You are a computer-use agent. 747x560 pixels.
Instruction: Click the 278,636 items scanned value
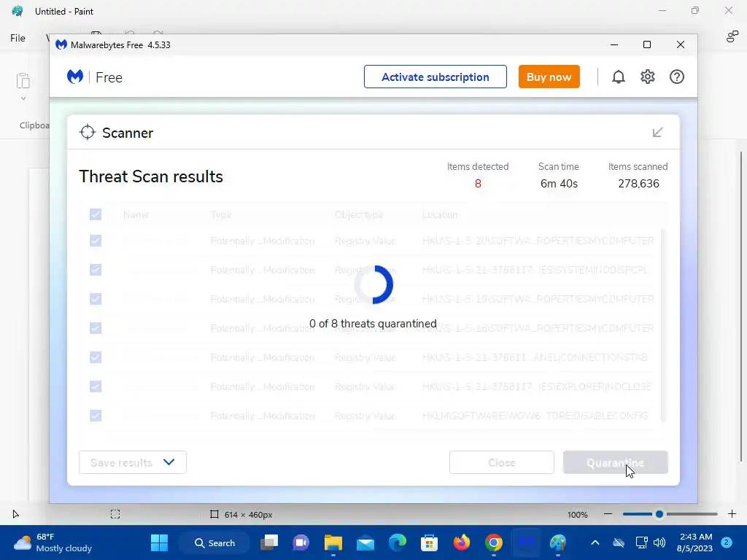638,184
